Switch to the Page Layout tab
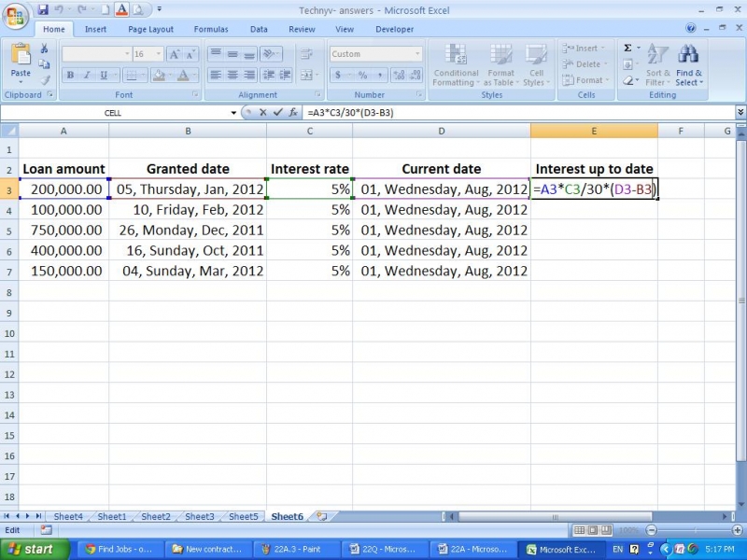 [150, 29]
